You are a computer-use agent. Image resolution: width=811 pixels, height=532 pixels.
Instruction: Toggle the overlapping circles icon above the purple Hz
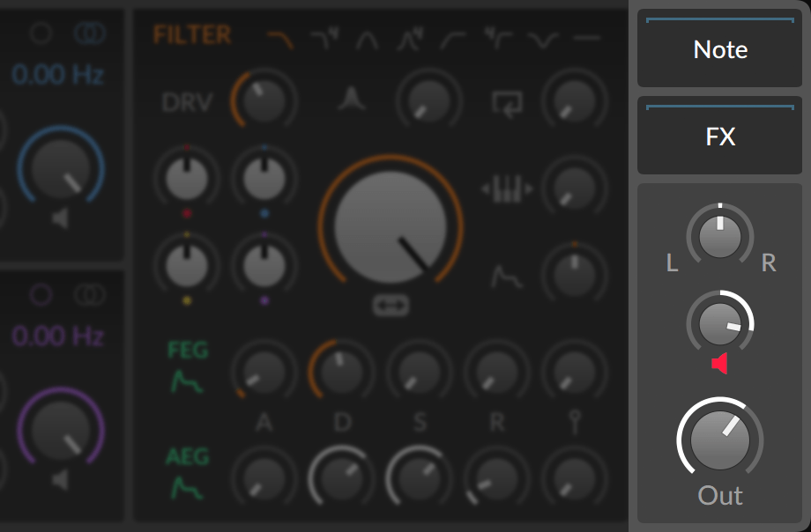[x=90, y=295]
